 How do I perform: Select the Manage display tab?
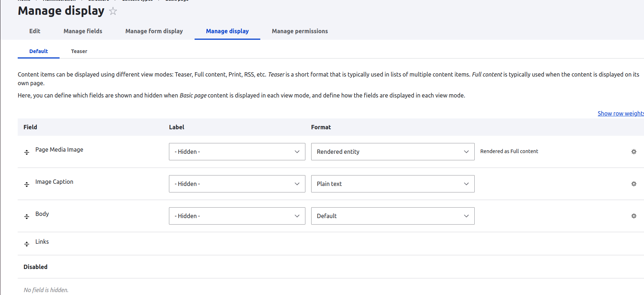point(227,31)
